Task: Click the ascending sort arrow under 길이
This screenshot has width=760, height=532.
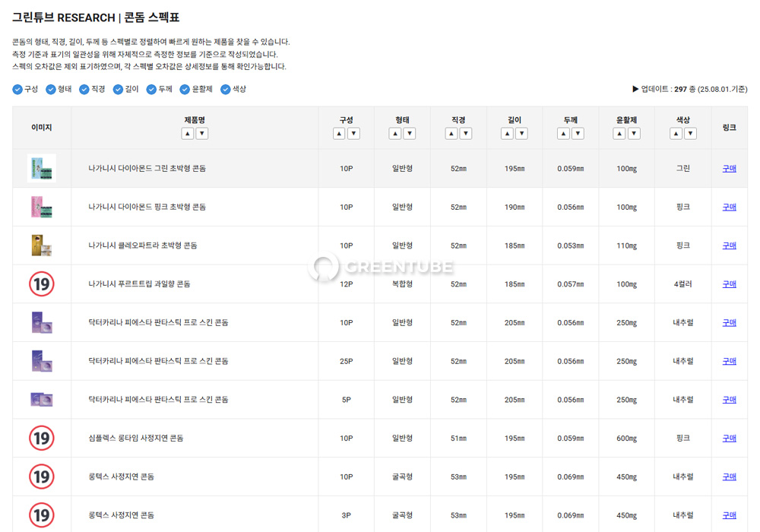Action: (x=506, y=133)
